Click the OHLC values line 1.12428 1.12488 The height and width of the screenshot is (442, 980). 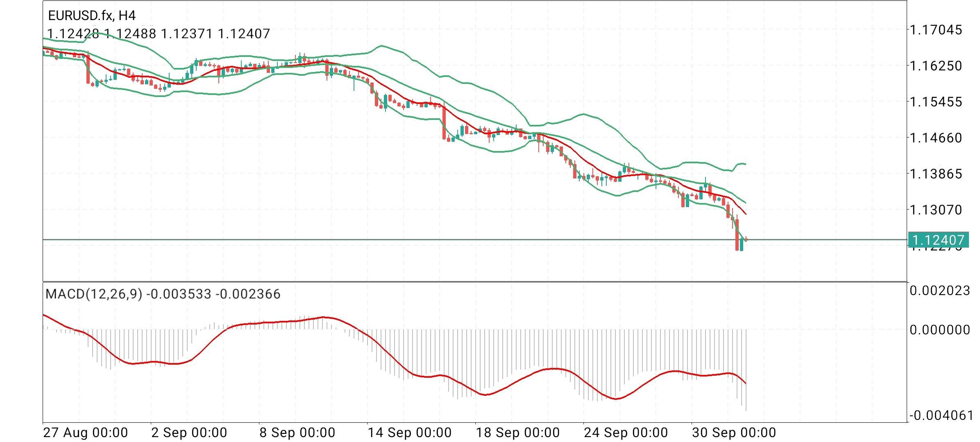click(x=159, y=34)
